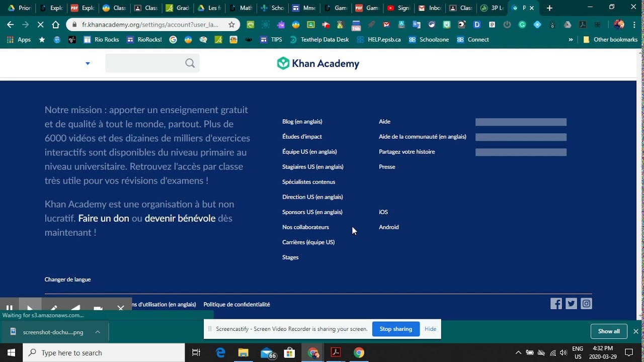Open options for the screenshot-dochu download
This screenshot has width=644, height=362.
pos(98,332)
